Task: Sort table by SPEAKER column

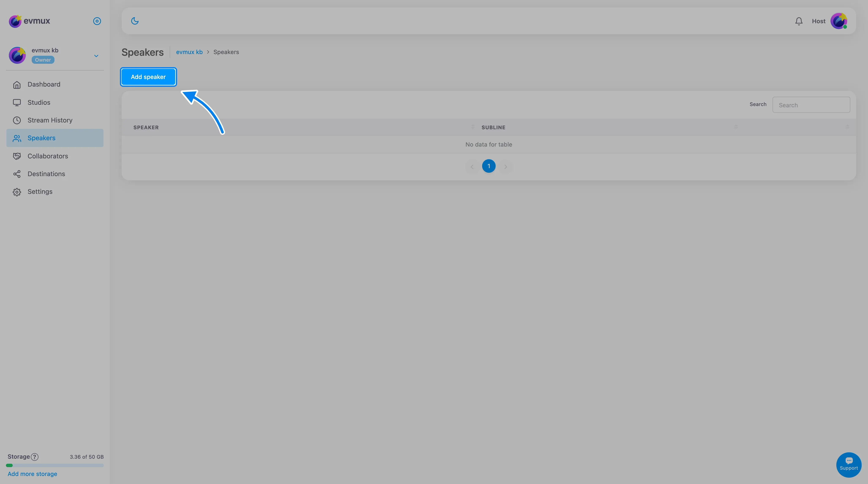Action: 146,127
